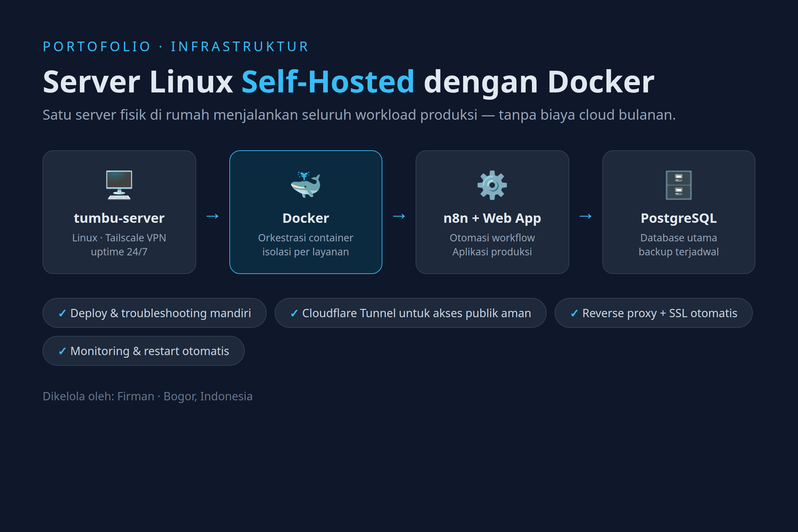The height and width of the screenshot is (532, 798).
Task: Click the "Orkestrasi container" text
Action: (x=306, y=238)
